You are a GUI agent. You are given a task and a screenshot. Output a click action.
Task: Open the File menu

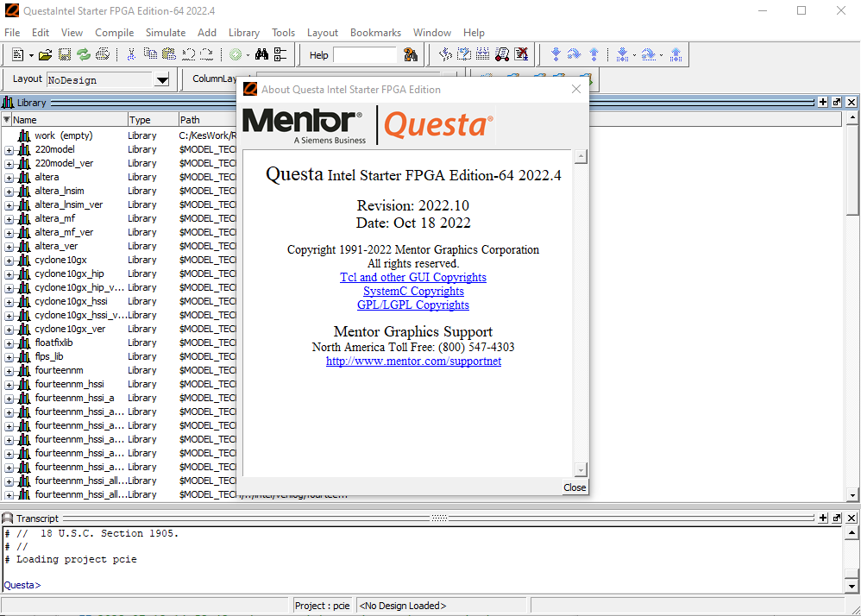point(12,33)
